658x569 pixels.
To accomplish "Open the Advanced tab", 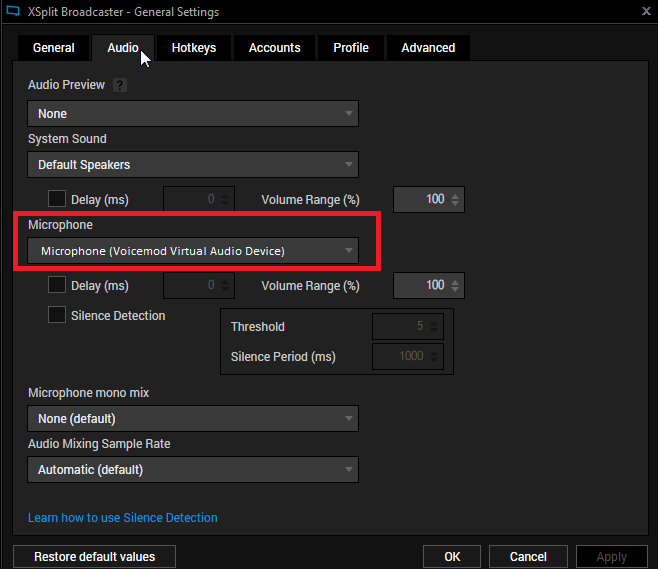I will tap(428, 48).
